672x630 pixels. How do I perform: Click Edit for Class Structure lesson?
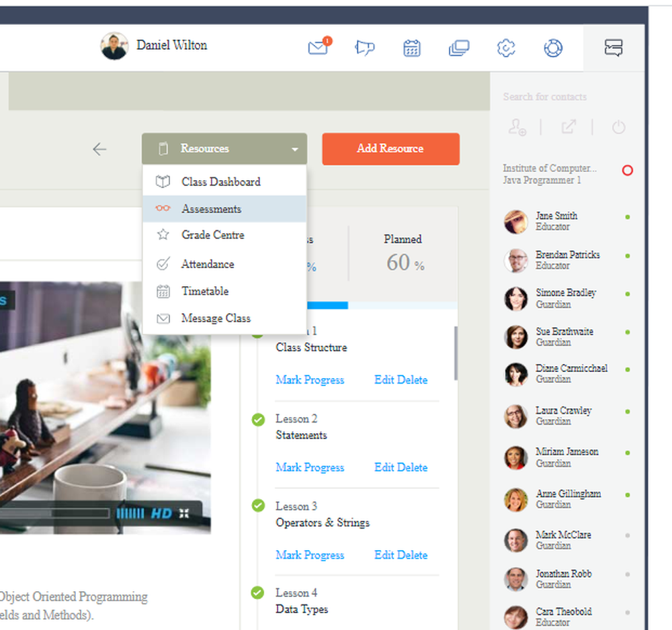384,380
